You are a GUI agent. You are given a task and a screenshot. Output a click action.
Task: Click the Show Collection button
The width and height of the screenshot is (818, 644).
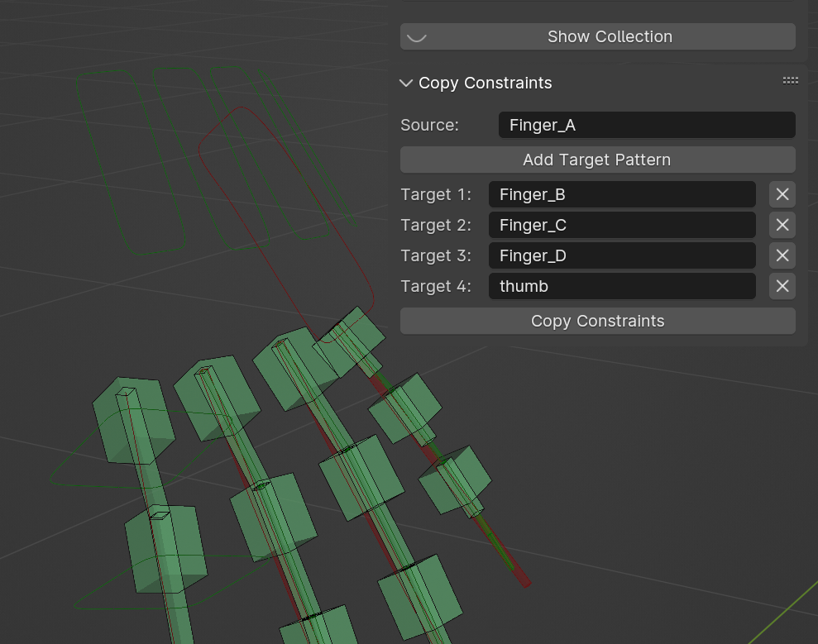click(x=598, y=36)
